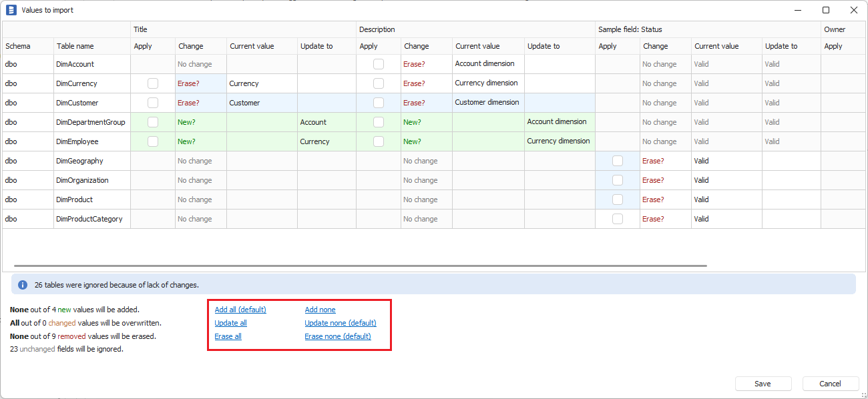Viewport: 868px width, 399px height.
Task: Click the Add all (default) link
Action: pyautogui.click(x=240, y=310)
